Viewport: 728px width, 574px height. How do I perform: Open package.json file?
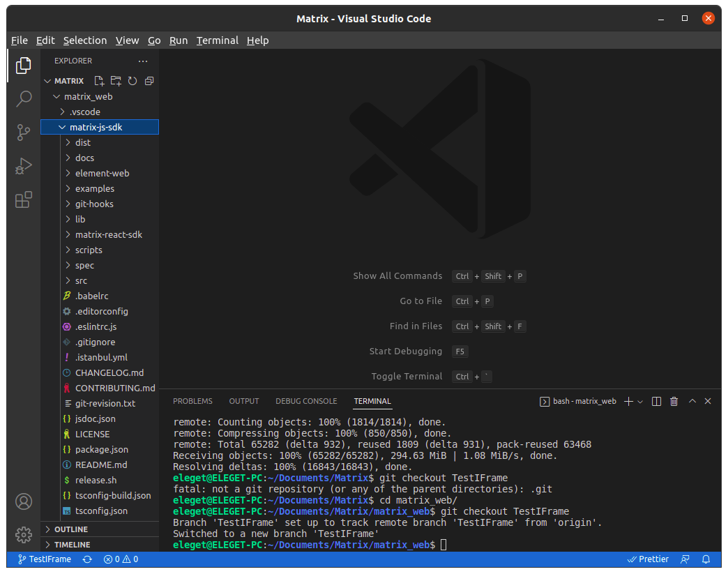pos(101,449)
